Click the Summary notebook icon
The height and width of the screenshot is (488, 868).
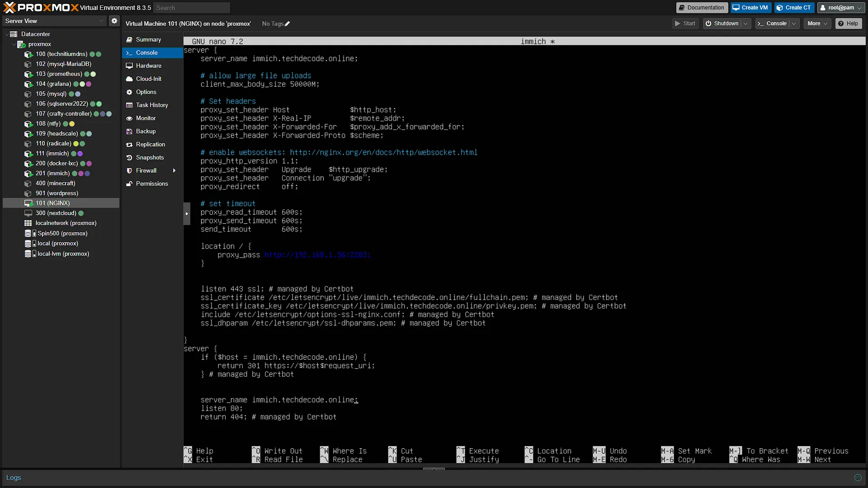[129, 40]
